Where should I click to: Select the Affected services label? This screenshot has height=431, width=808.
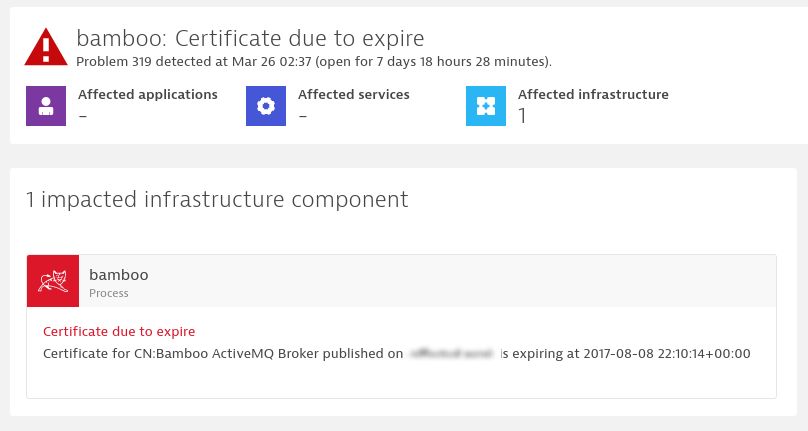[x=354, y=94]
